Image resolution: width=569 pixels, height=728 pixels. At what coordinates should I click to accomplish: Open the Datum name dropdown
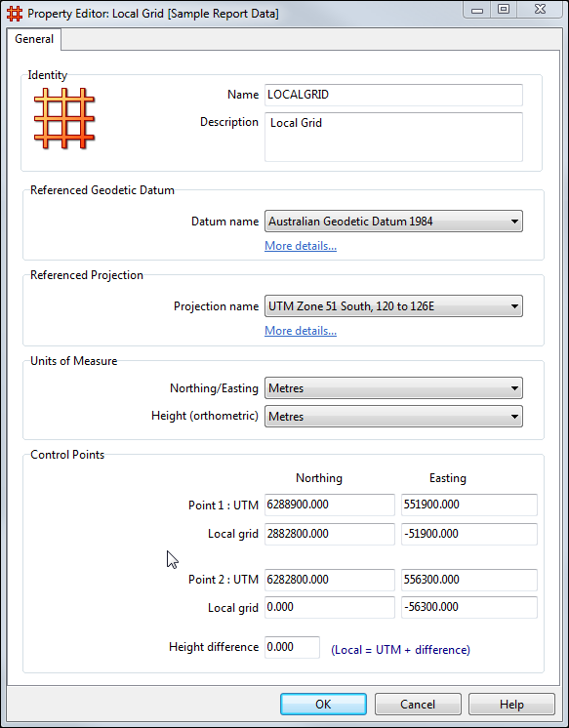[393, 221]
